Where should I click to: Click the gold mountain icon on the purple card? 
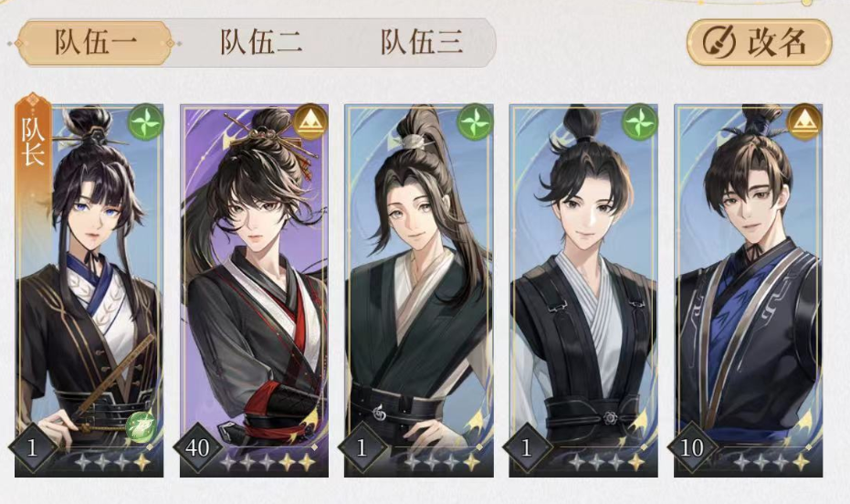click(x=310, y=121)
